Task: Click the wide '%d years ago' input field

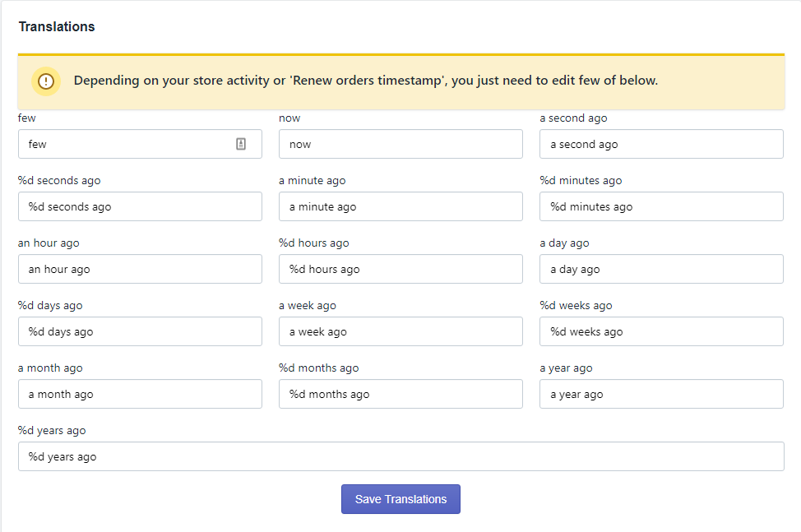Action: [x=401, y=456]
